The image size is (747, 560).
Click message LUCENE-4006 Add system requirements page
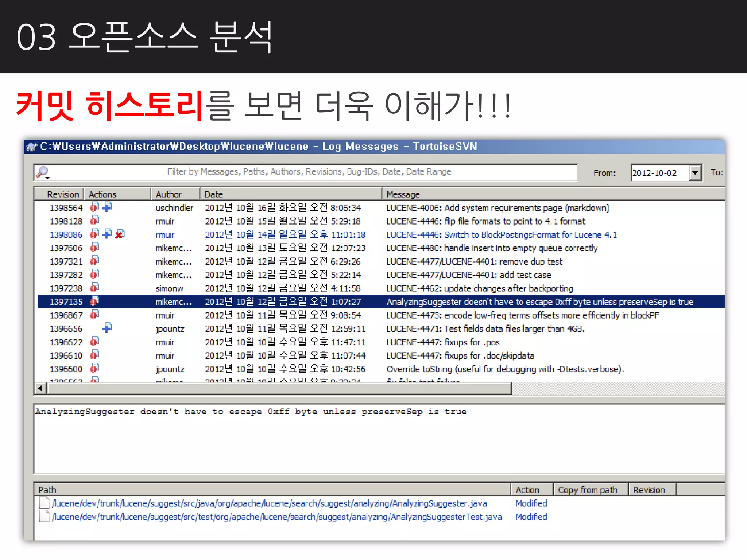[x=498, y=208]
